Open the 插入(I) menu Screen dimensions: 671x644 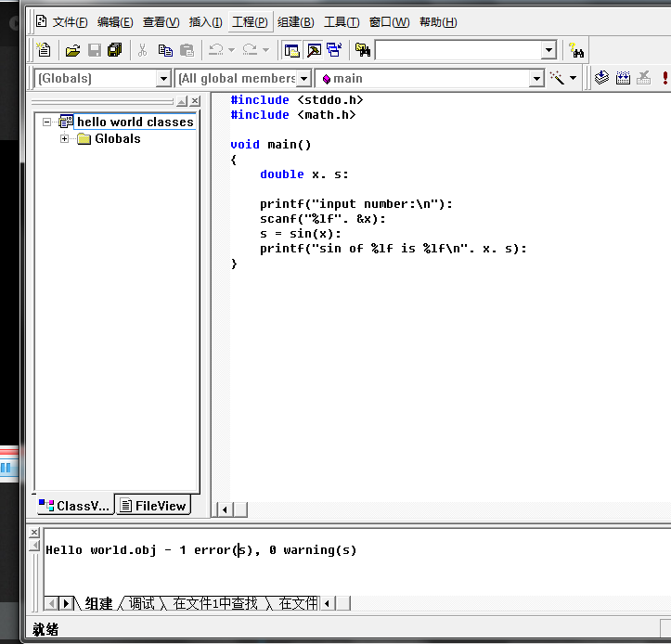click(x=206, y=22)
